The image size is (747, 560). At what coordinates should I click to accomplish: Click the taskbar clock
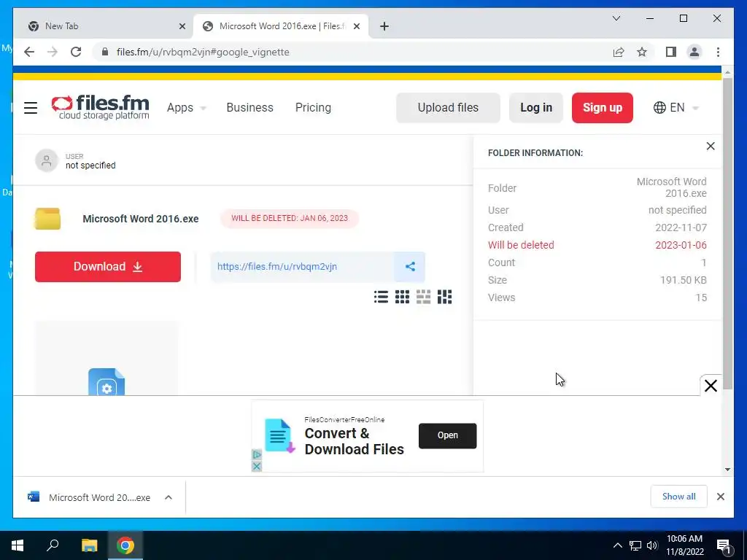684,545
